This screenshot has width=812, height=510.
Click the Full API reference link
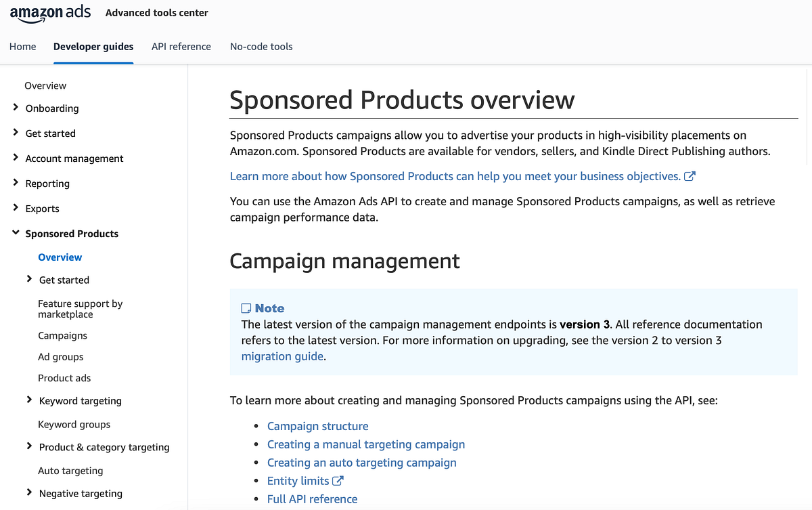point(312,498)
